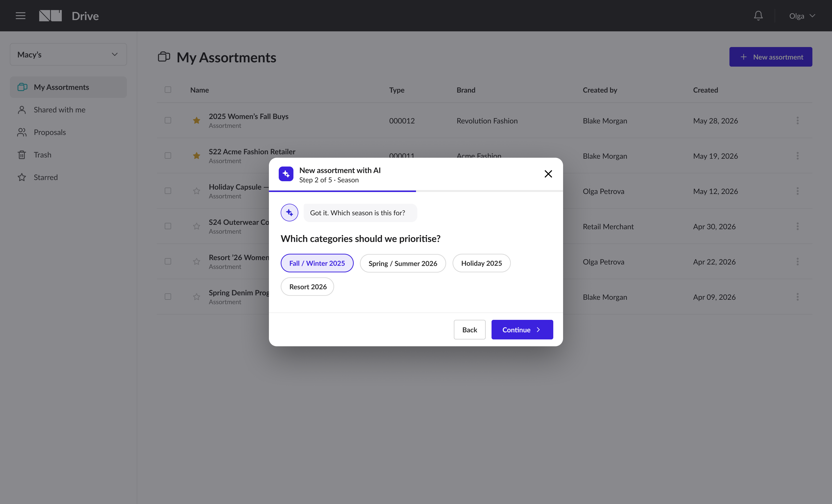The height and width of the screenshot is (504, 832).
Task: Open more options for Apr 09, 2026 row
Action: point(798,297)
